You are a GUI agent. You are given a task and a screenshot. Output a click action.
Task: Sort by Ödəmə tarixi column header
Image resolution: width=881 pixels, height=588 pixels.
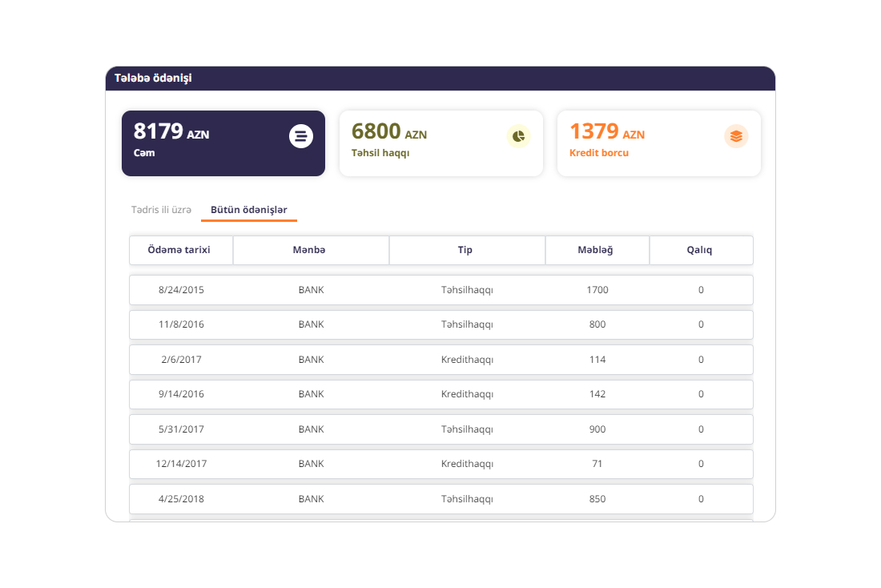[180, 250]
